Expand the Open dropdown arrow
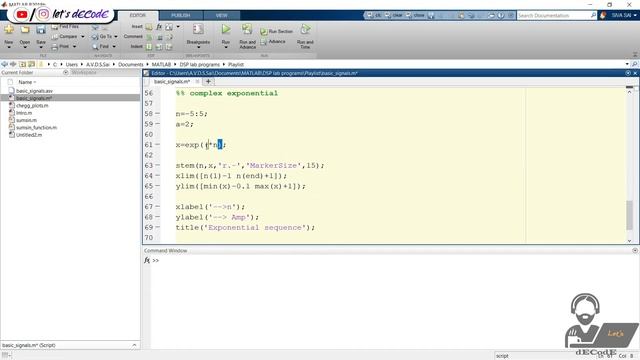640x360 pixels. pyautogui.click(x=25, y=47)
